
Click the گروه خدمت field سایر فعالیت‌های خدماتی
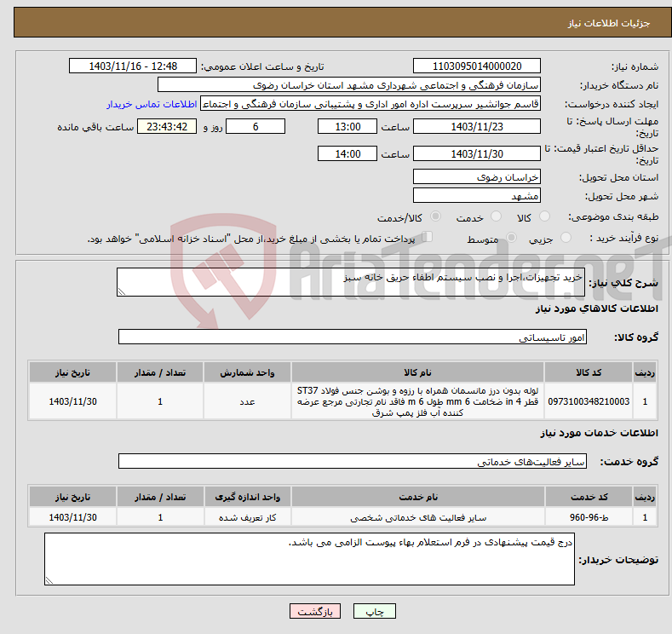(353, 461)
